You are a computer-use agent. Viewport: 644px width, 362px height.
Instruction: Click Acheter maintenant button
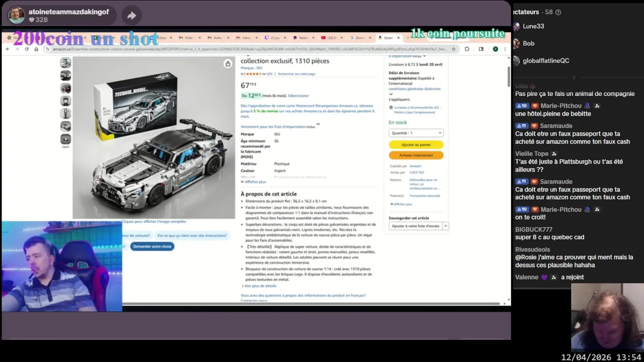(x=416, y=155)
